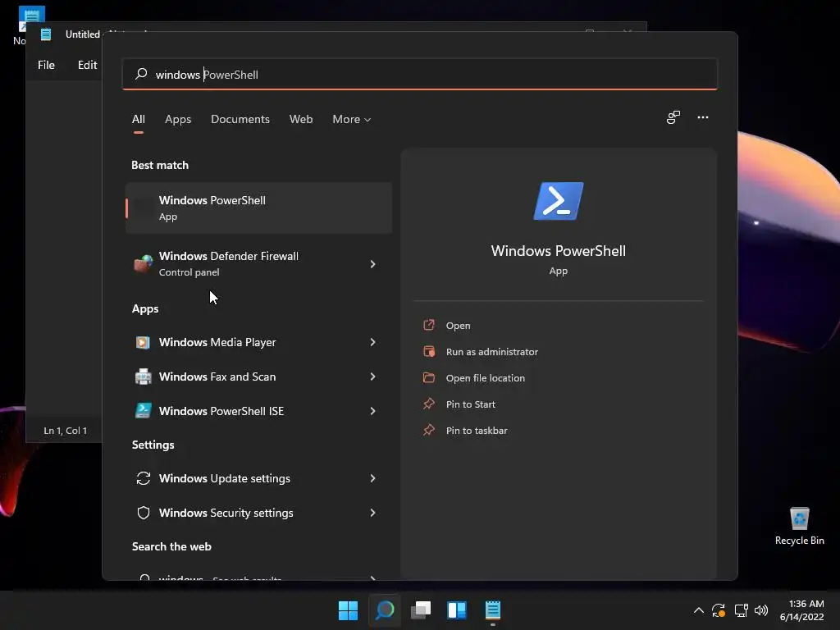Screen dimensions: 840x630
Task: Select Windows PowerShell ISE result
Action: click(x=258, y=411)
